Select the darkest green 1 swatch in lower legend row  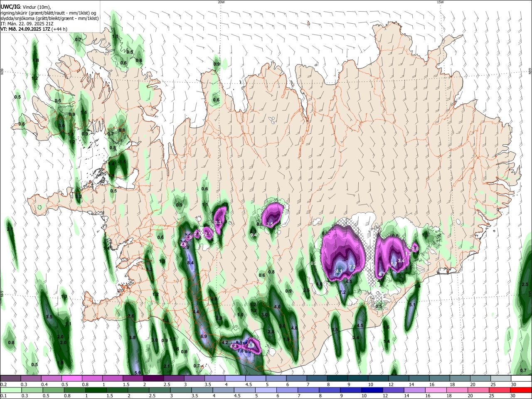[x=96, y=390]
